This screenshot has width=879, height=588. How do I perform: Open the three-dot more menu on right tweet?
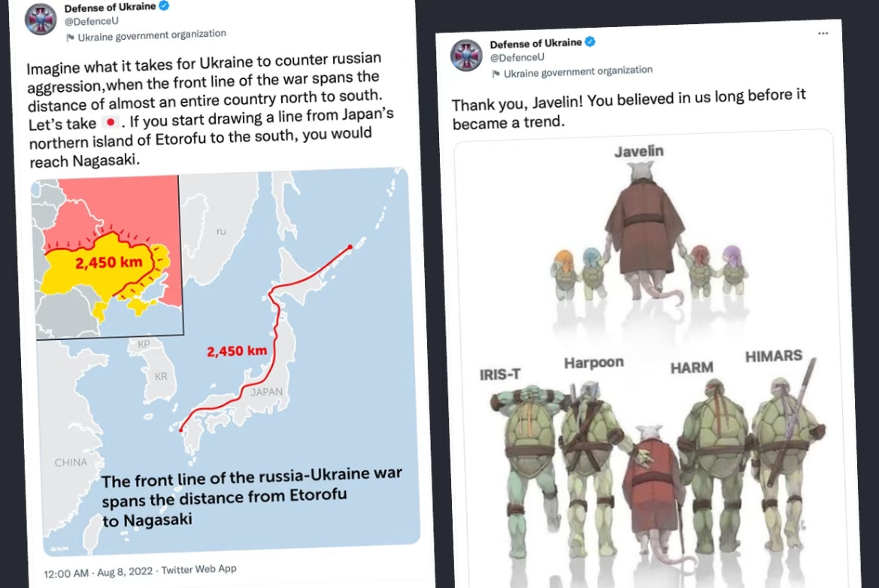[x=823, y=34]
